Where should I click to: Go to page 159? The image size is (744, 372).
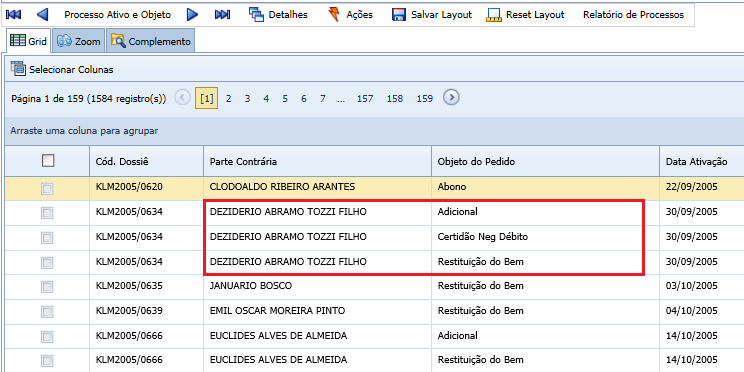coord(425,99)
